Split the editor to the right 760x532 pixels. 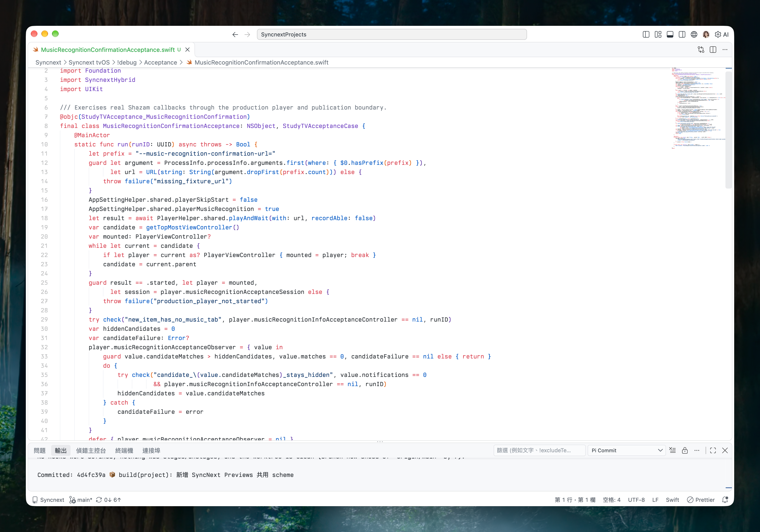(x=713, y=50)
